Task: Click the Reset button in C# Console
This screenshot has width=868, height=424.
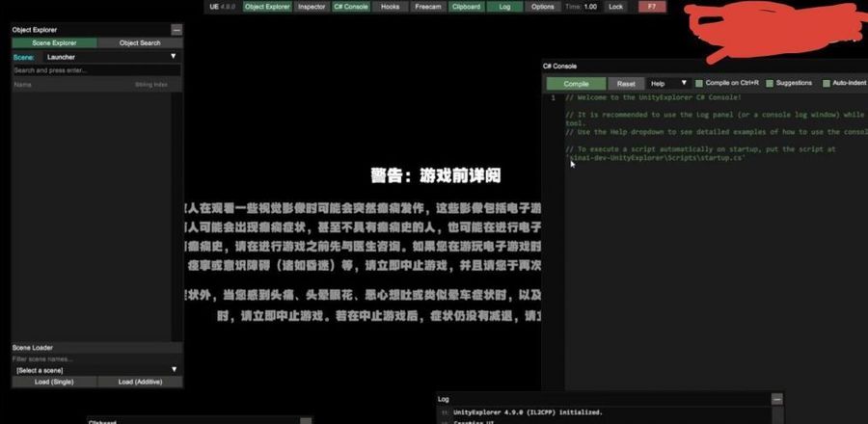Action: point(627,84)
